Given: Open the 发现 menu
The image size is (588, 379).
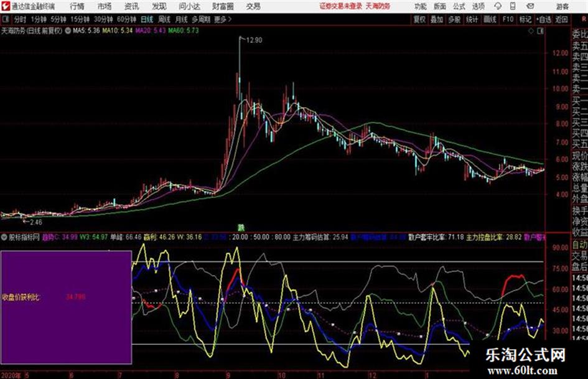Looking at the screenshot, I should tap(159, 6).
